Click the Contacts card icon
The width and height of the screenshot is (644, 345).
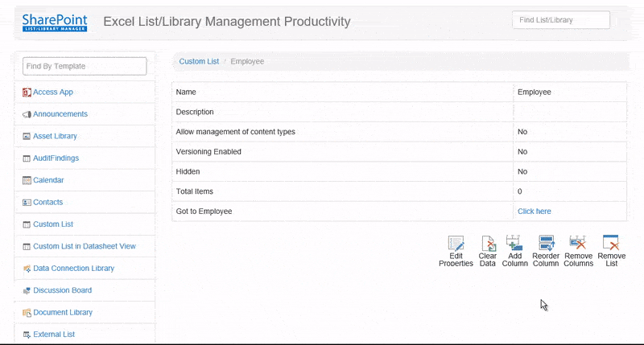coord(27,202)
